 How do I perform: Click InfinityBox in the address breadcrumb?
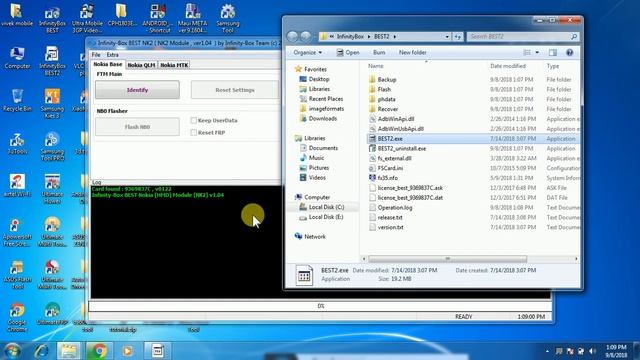point(350,37)
